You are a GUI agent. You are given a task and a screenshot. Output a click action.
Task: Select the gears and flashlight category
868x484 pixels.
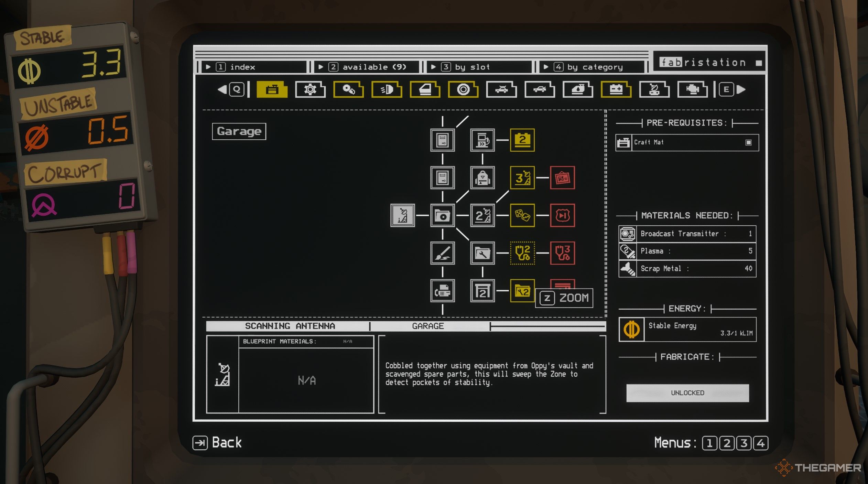[x=348, y=89]
